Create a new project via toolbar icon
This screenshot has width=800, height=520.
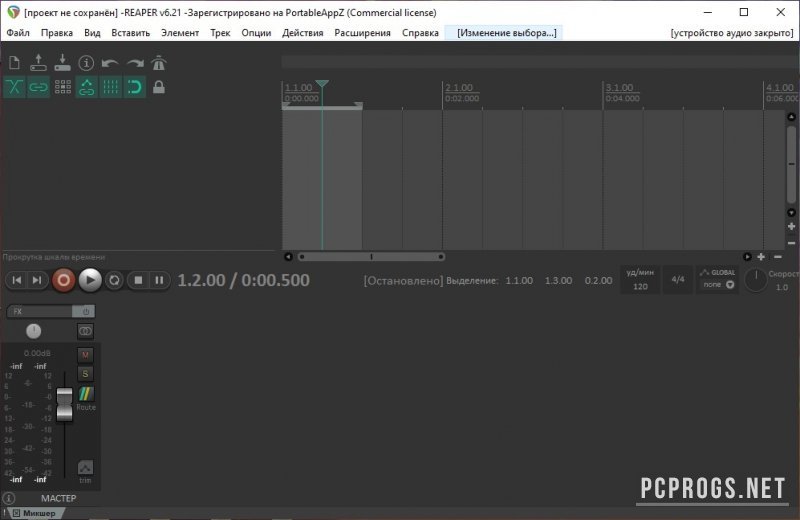coord(14,64)
